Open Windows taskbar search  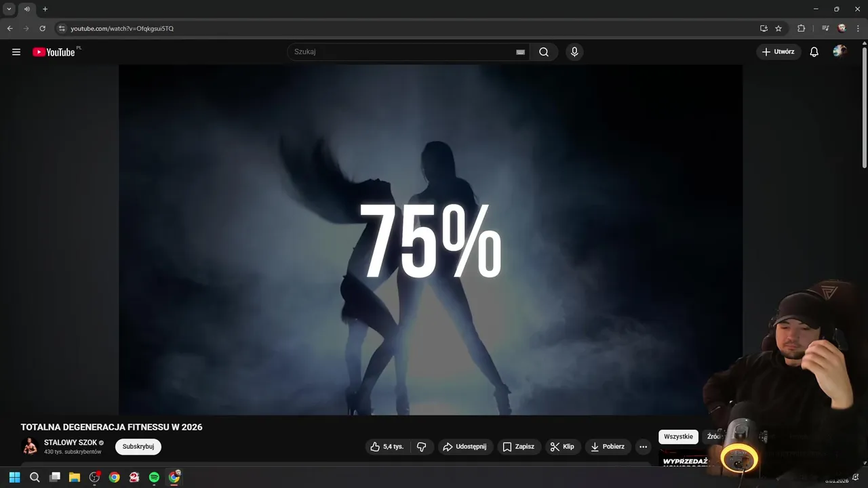(x=35, y=477)
